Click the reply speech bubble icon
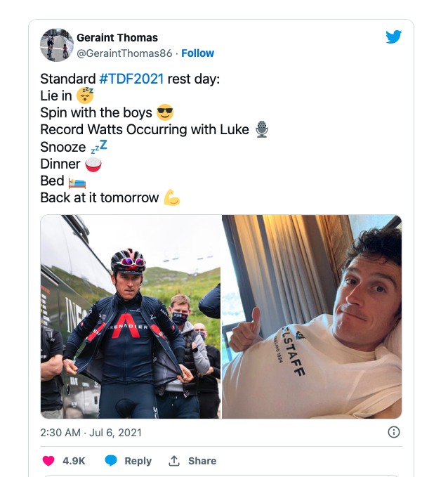Image resolution: width=448 pixels, height=477 pixels. (111, 461)
